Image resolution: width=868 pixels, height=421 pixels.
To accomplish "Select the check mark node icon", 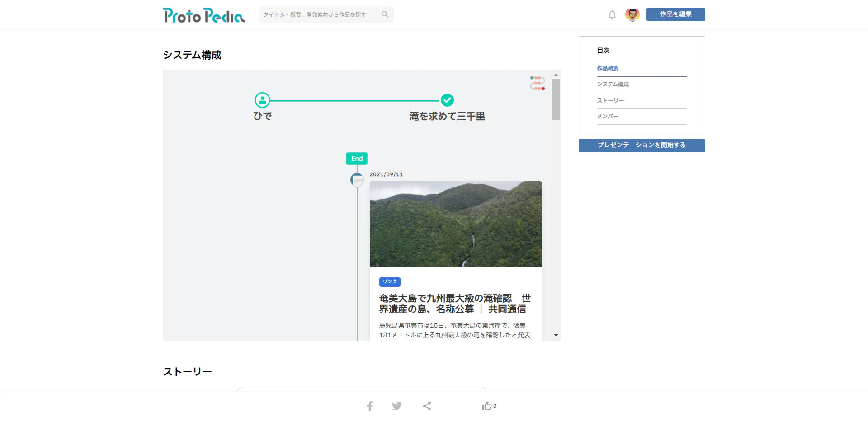I will tap(447, 100).
